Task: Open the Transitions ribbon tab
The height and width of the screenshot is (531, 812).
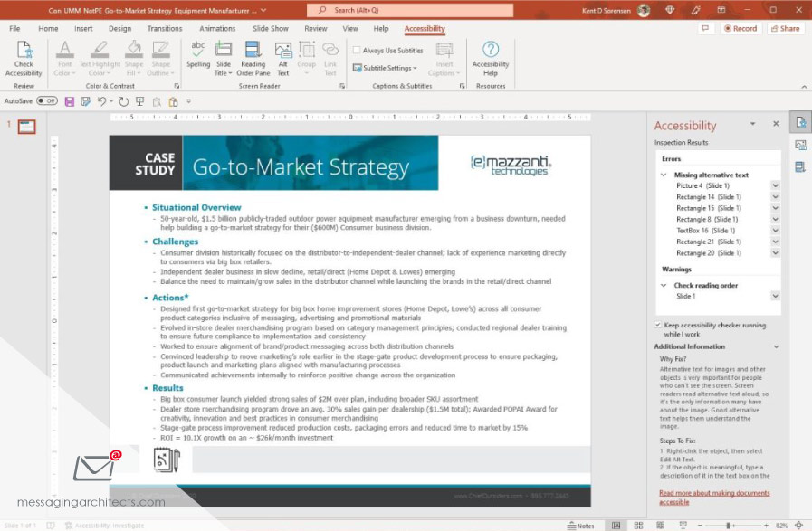Action: (x=164, y=28)
